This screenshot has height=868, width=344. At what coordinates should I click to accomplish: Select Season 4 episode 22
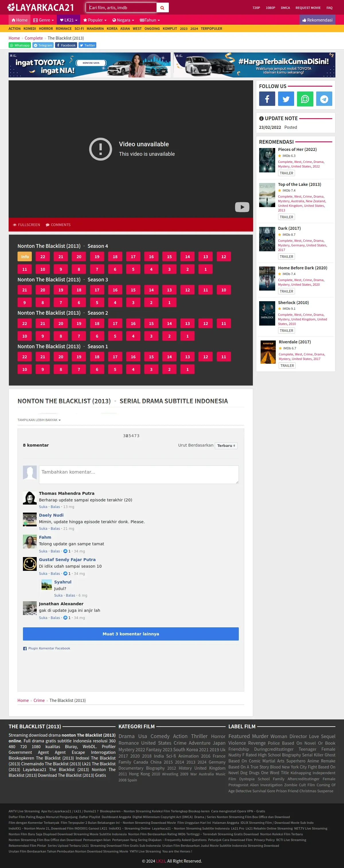point(43,256)
